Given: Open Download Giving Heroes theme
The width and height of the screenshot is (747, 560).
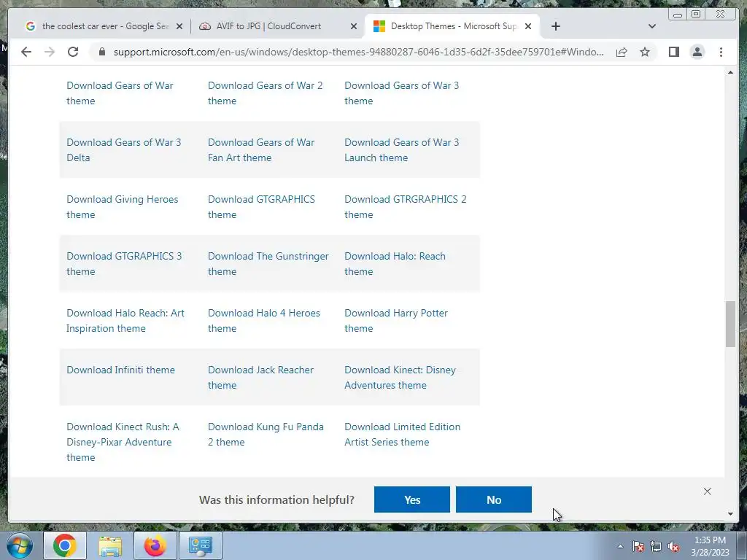Looking at the screenshot, I should click(x=122, y=206).
